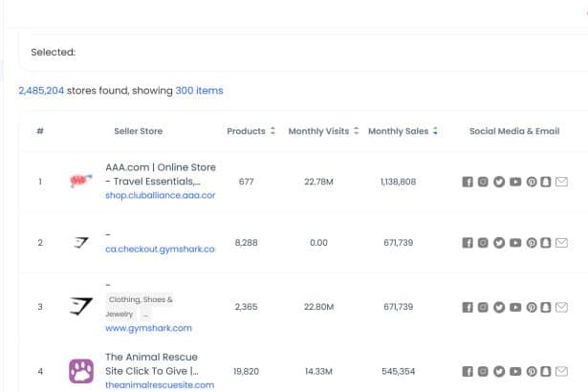Open Twitter icon in ca.checkout.gymshark row
Screen dimensions: 588x392
tap(499, 243)
